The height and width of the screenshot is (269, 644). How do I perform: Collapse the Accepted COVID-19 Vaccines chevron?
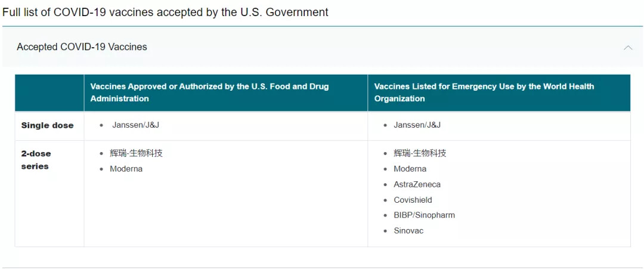[627, 47]
